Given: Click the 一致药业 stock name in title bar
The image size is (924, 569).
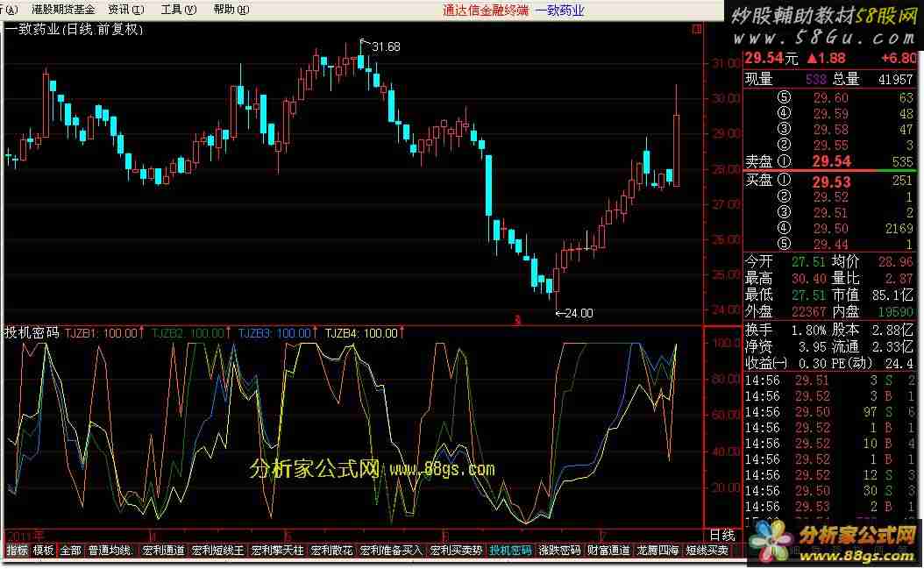Looking at the screenshot, I should click(x=559, y=10).
